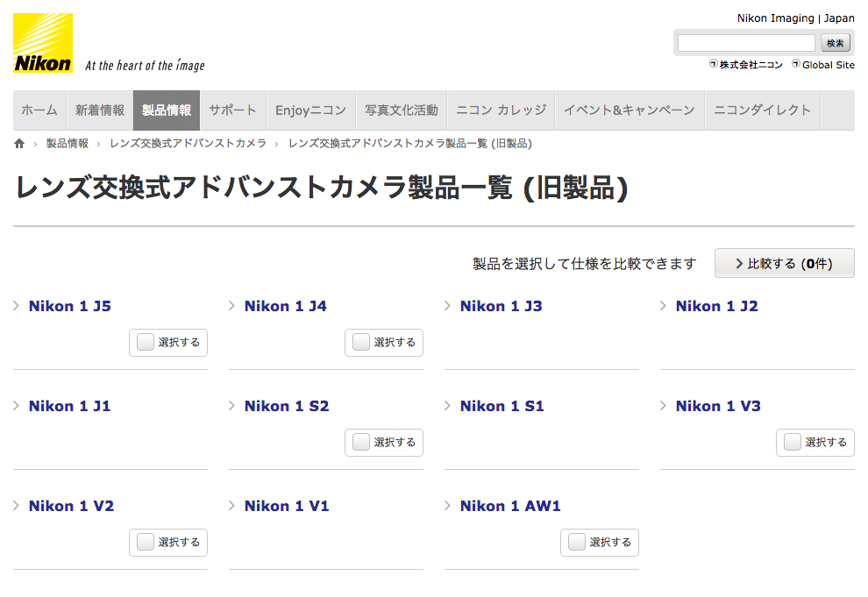Open the ニコン カレッジ nav tab

click(501, 110)
